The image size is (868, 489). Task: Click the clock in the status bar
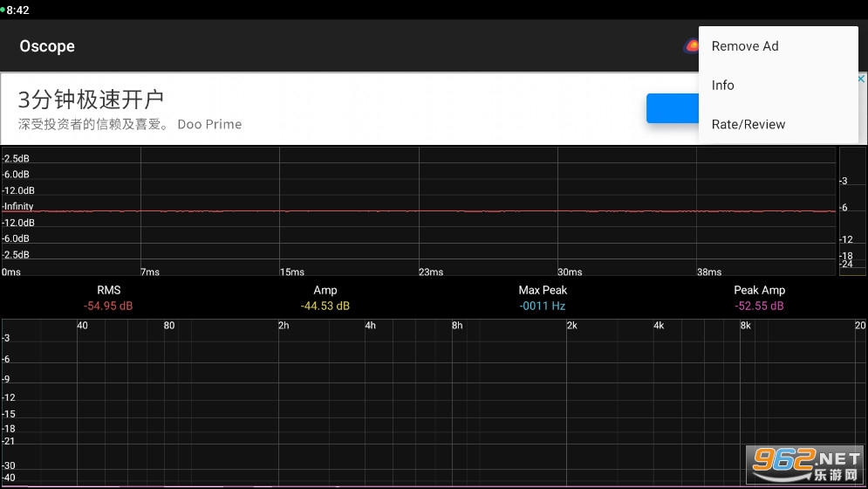point(17,10)
